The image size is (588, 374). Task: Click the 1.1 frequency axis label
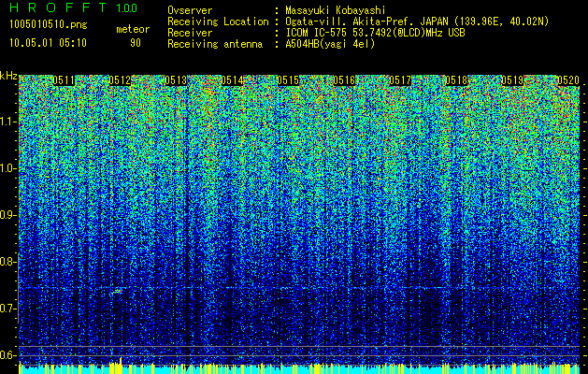coord(7,122)
